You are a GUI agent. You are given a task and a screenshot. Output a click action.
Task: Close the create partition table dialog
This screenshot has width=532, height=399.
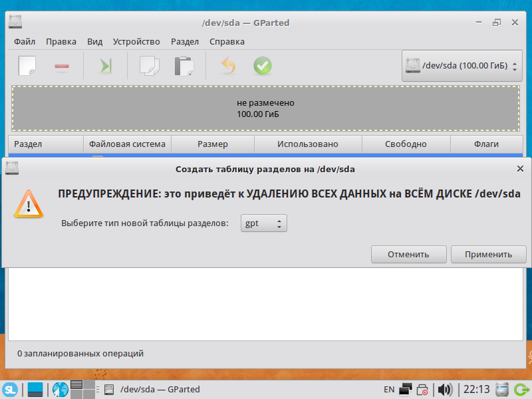pyautogui.click(x=520, y=169)
